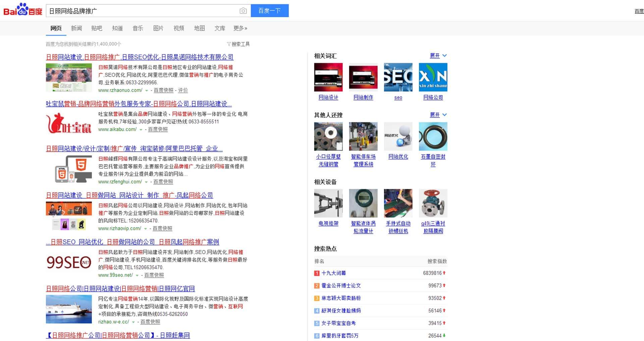The image size is (644, 341).
Task: Open 日照昊诺网络技术有限公司 result title
Action: [x=140, y=57]
